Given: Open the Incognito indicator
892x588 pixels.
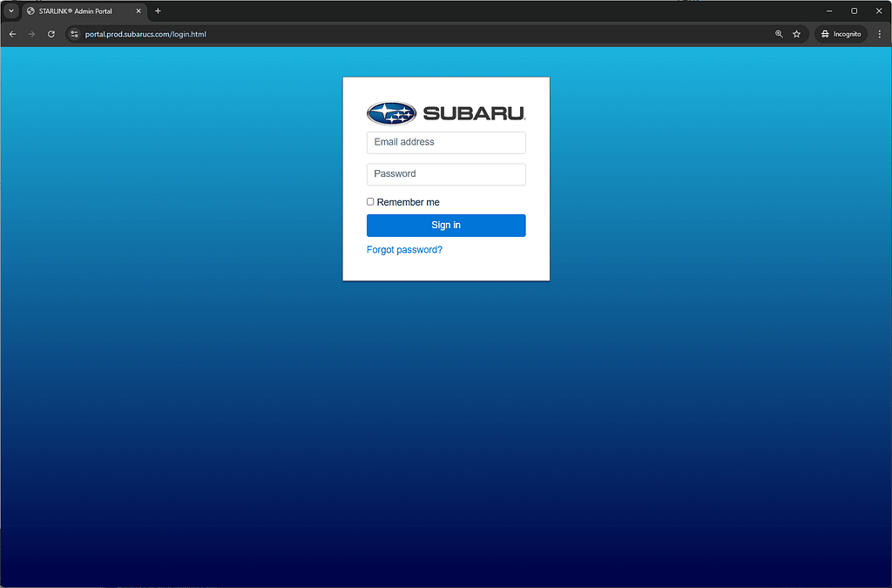Looking at the screenshot, I should click(841, 34).
